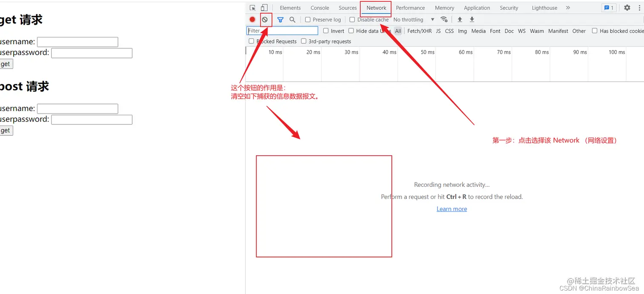Click userpassword field in post form
This screenshot has width=644, height=294.
click(92, 120)
